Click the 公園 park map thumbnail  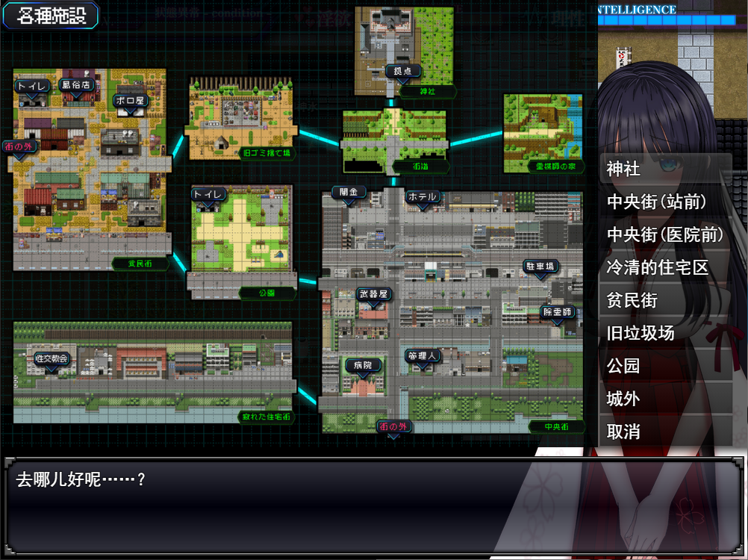coord(241,242)
